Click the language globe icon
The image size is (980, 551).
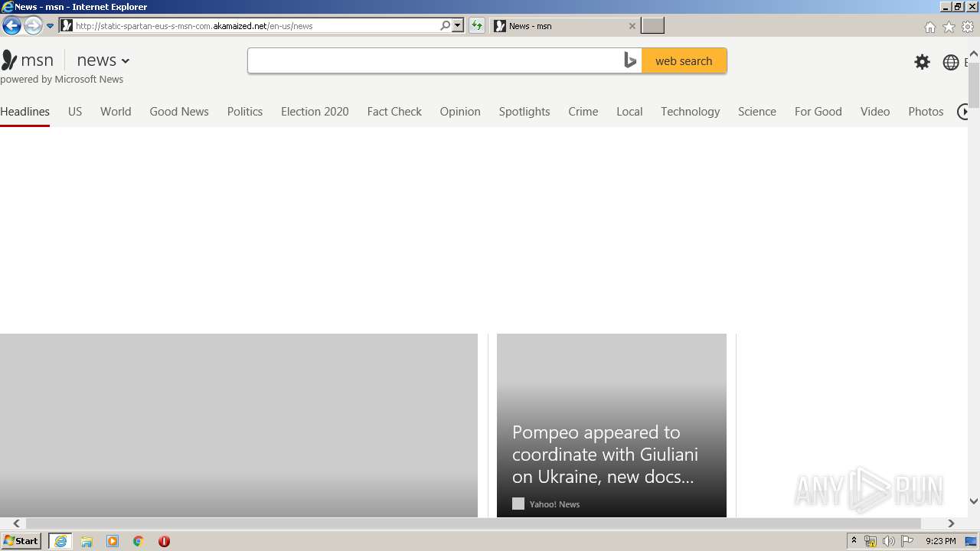coord(951,62)
